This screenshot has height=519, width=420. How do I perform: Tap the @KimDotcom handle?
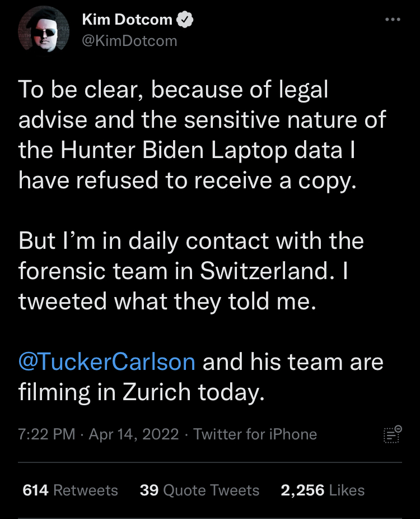coord(129,41)
